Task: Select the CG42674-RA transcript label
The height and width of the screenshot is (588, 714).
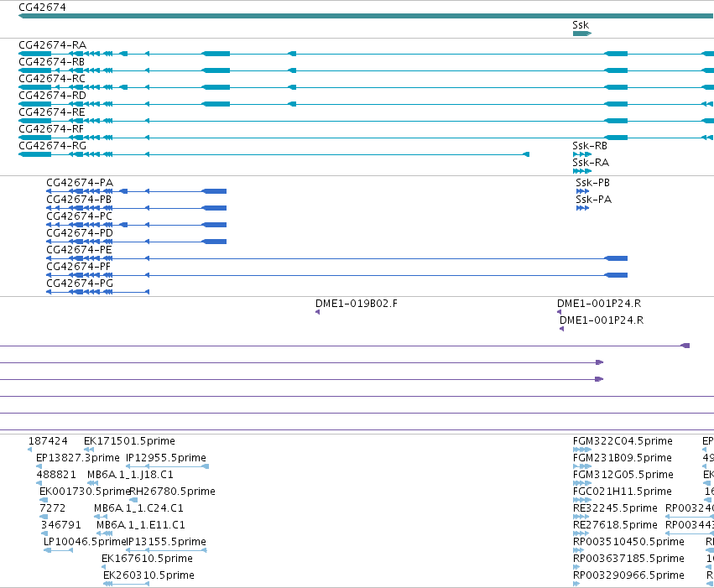Action: tap(52, 45)
